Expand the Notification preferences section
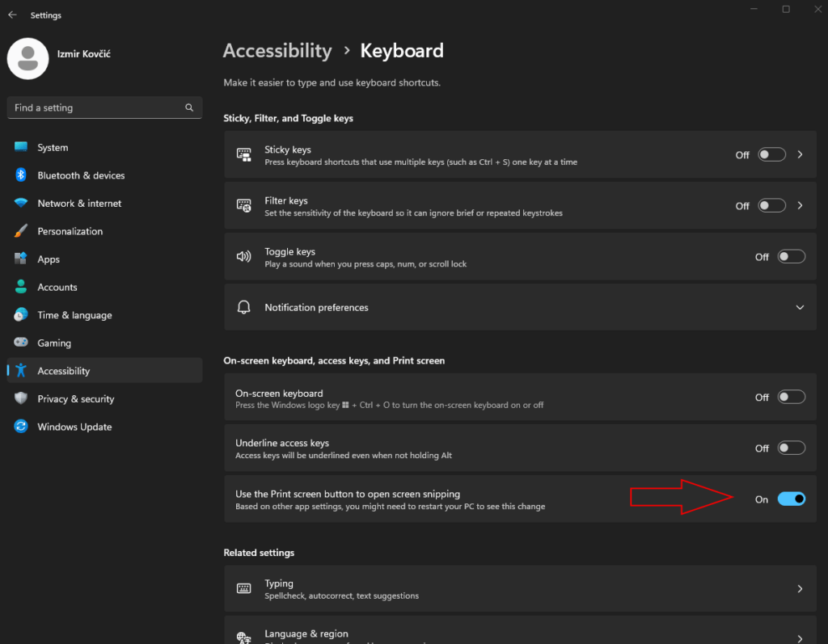Image resolution: width=828 pixels, height=644 pixels. (x=800, y=308)
